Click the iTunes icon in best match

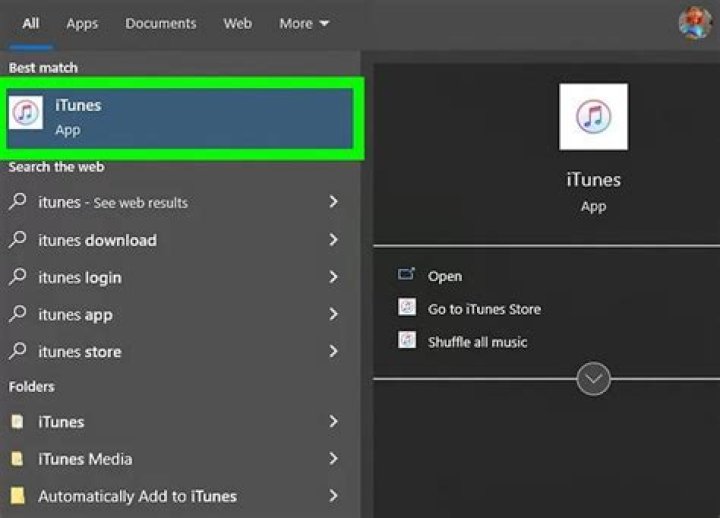26,113
